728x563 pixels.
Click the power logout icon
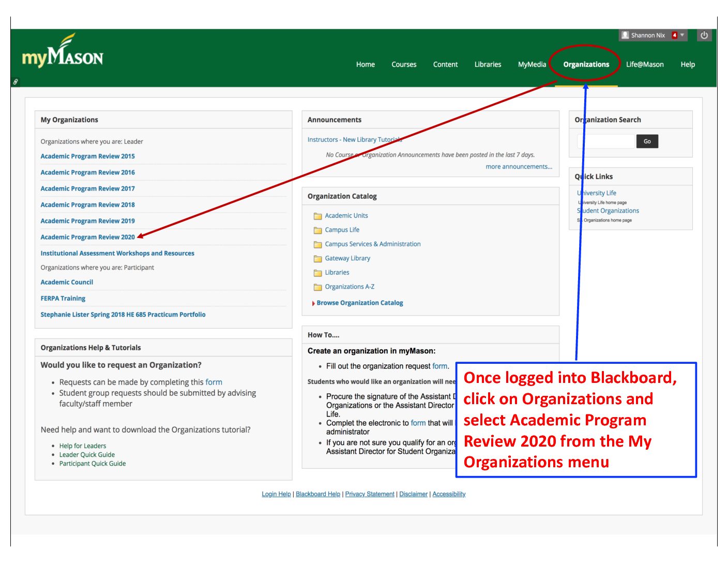704,35
